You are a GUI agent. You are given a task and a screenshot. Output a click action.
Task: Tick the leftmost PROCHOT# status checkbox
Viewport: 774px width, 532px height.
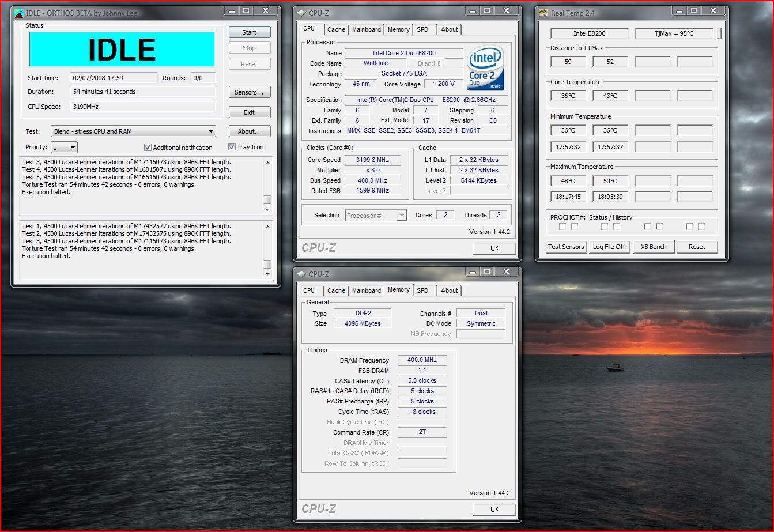point(562,227)
